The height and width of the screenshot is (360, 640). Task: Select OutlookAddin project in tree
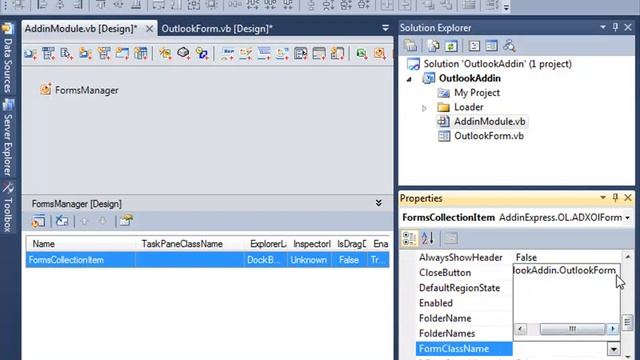469,78
